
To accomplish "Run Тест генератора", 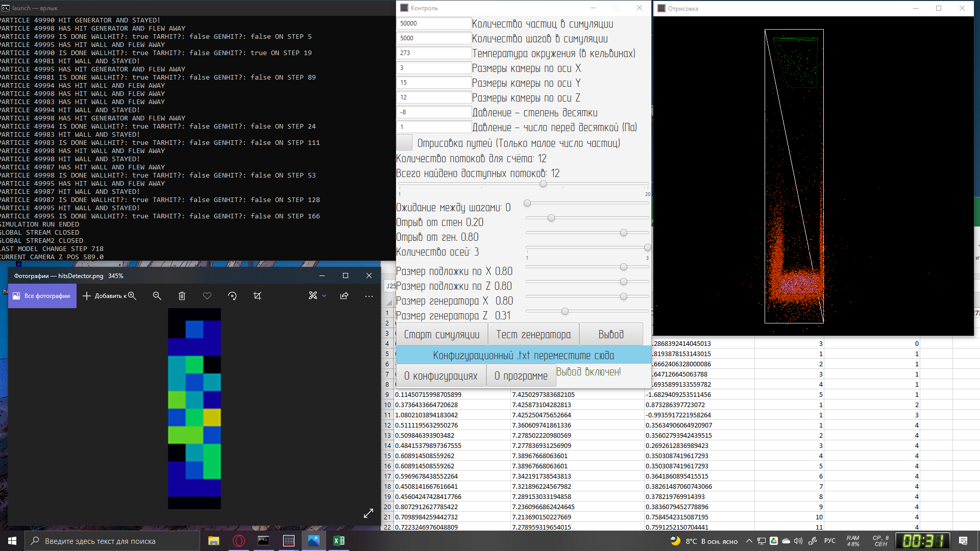I will 533,334.
